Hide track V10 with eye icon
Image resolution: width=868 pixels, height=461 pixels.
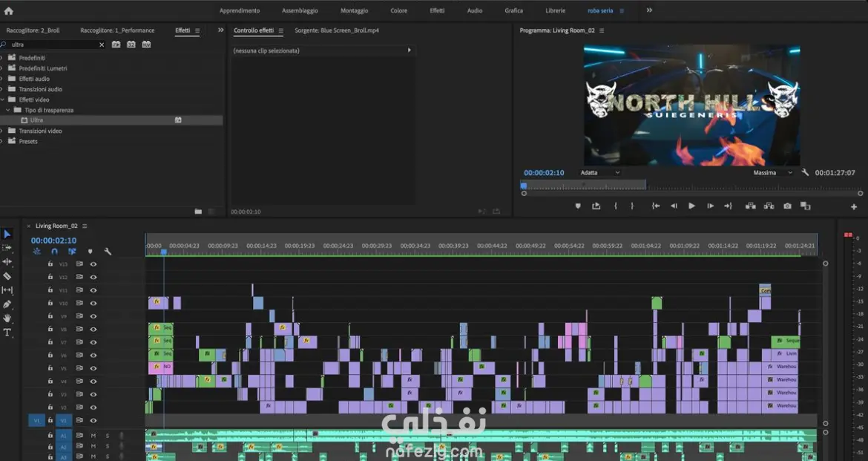[x=93, y=303]
